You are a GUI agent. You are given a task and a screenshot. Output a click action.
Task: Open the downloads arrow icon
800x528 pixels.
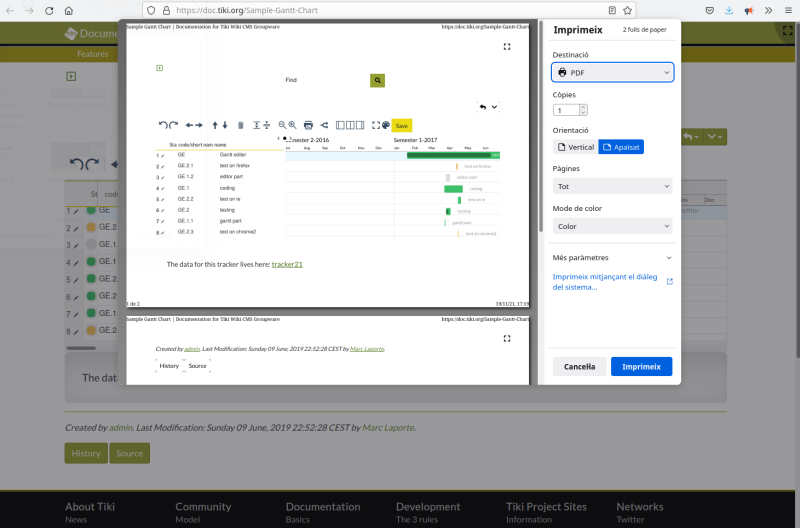coord(729,10)
